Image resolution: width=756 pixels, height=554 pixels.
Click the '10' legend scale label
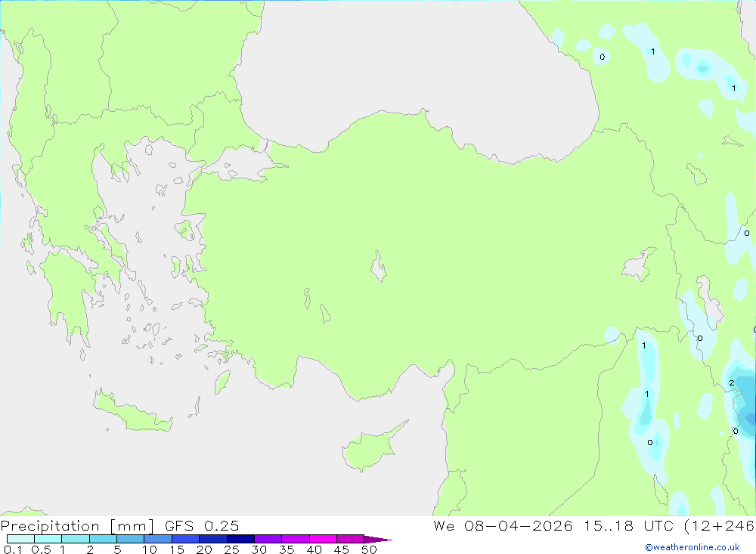[x=149, y=549]
